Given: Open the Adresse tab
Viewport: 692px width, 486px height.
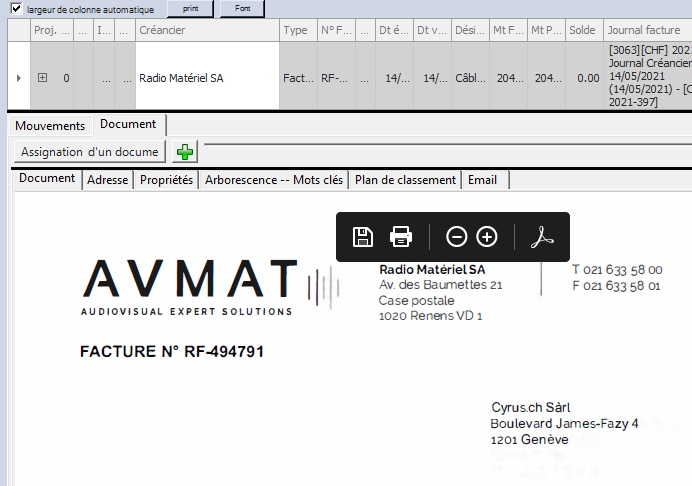Looking at the screenshot, I should click(x=107, y=180).
